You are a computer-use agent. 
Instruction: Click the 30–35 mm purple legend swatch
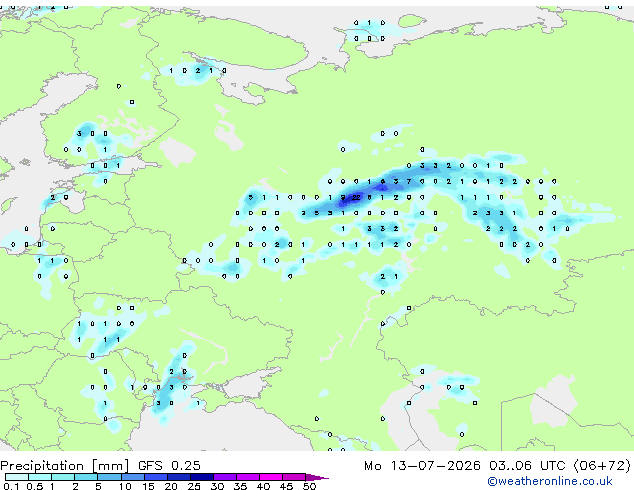[224, 477]
